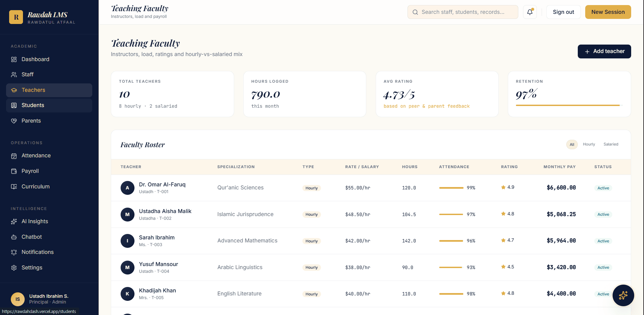Click the Sign out button
644x315 pixels.
point(563,12)
